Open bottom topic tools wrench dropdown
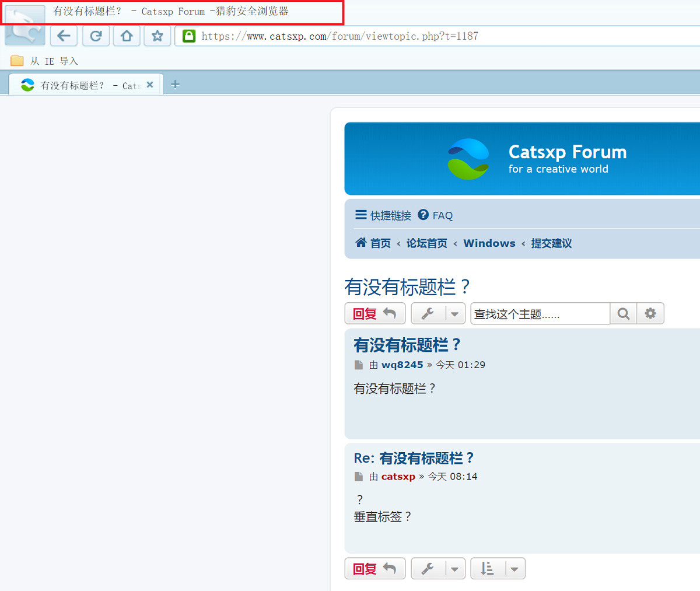 point(438,568)
